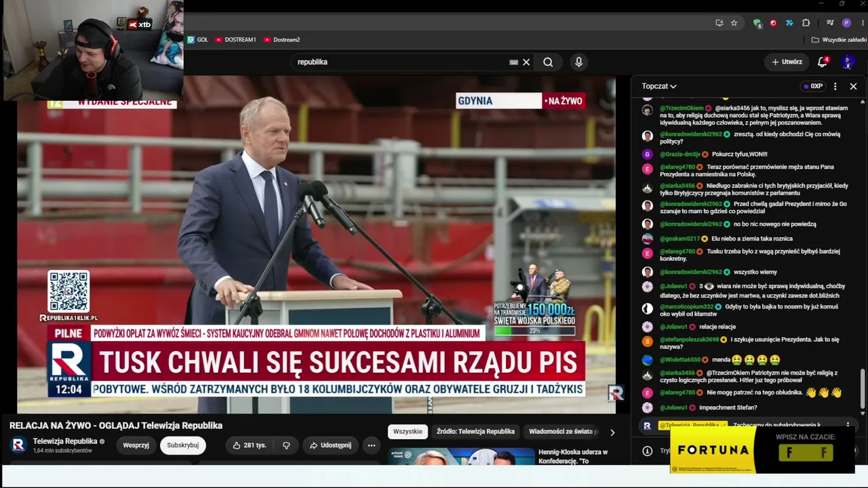Start voice search with the microphone
This screenshot has width=868, height=488.
[x=578, y=62]
